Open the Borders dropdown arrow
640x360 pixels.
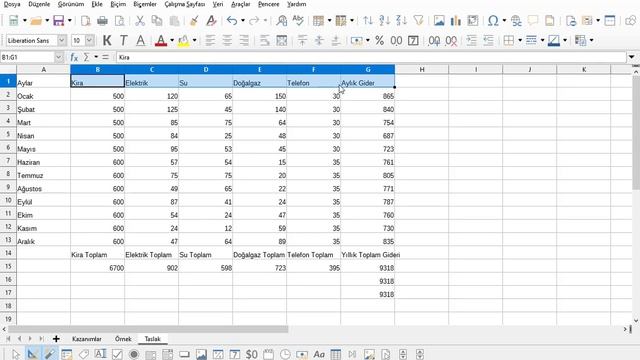pos(520,40)
